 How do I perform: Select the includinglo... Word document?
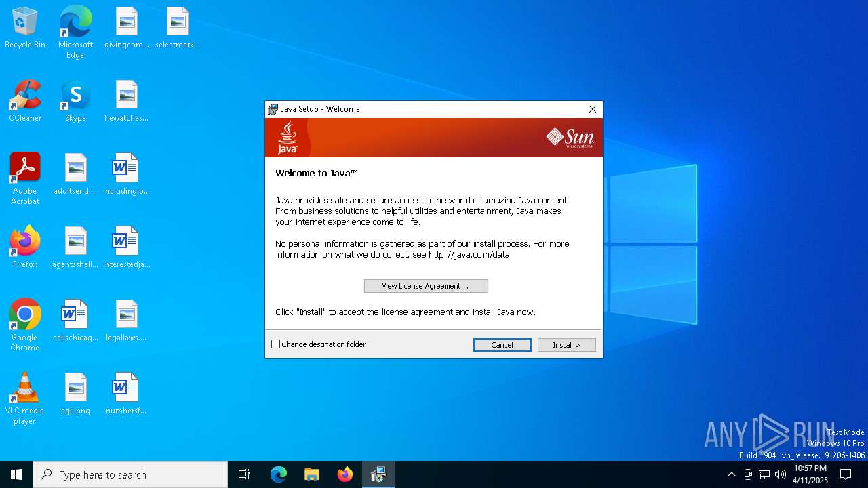tap(126, 175)
